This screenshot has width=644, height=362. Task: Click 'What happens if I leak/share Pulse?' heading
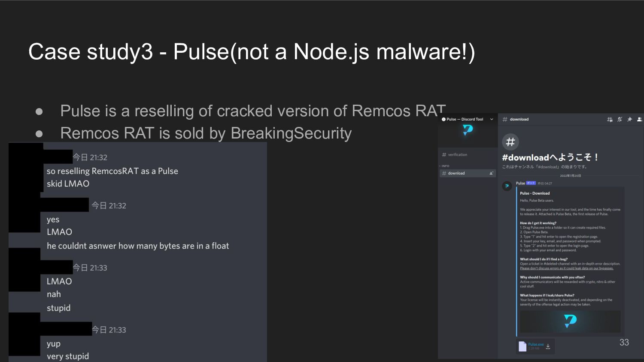[547, 295]
